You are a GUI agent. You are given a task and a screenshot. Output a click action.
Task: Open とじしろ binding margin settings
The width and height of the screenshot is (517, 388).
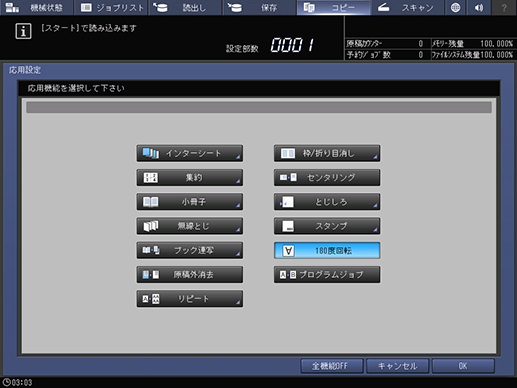[x=327, y=202]
